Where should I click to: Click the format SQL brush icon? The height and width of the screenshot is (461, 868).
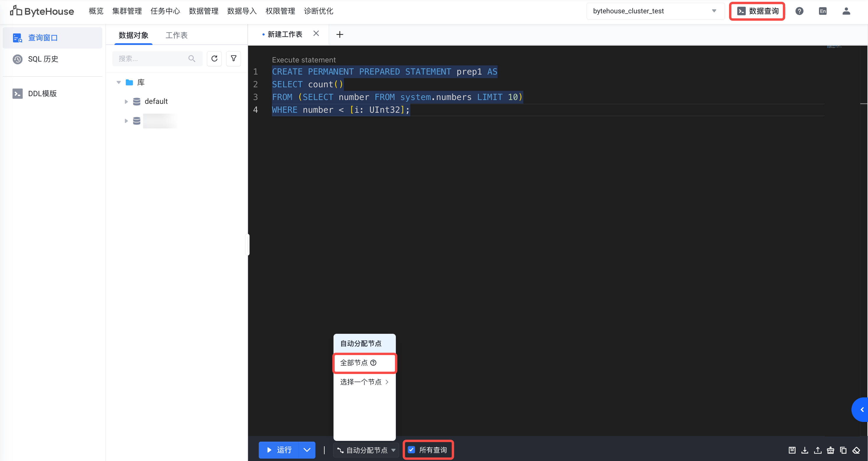tap(830, 450)
